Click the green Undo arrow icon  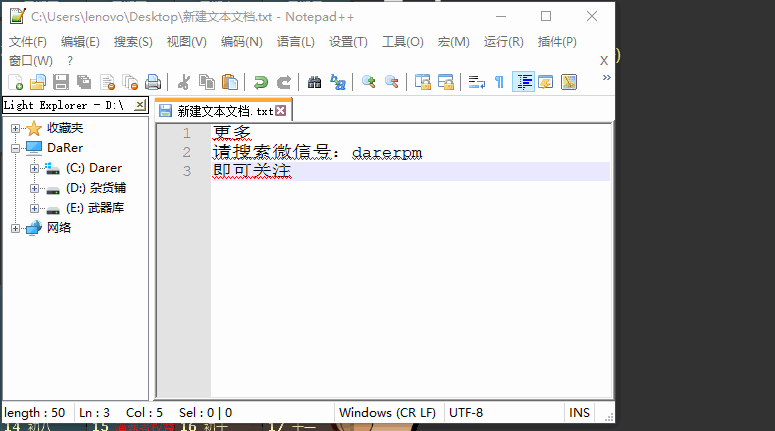click(x=260, y=82)
